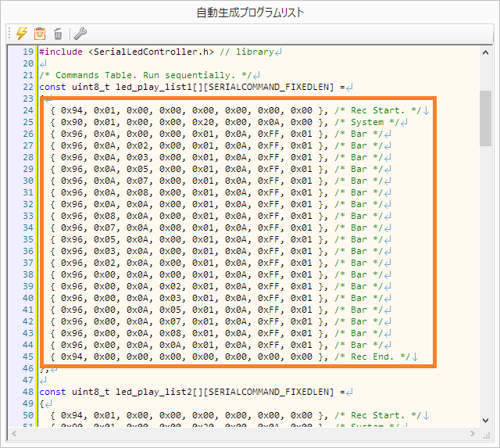
Task: Click the toolbar drag handle grip
Action: [9, 33]
